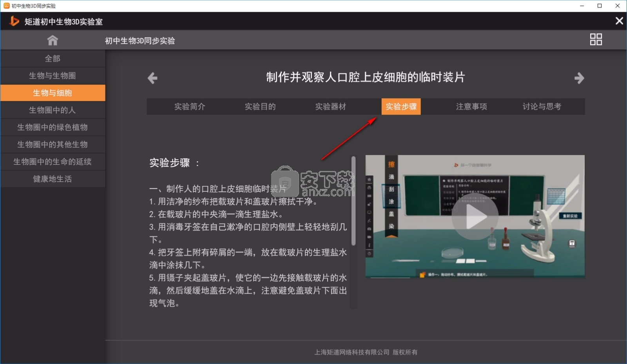627x364 pixels.
Task: Open the grid view icon
Action: click(x=596, y=39)
